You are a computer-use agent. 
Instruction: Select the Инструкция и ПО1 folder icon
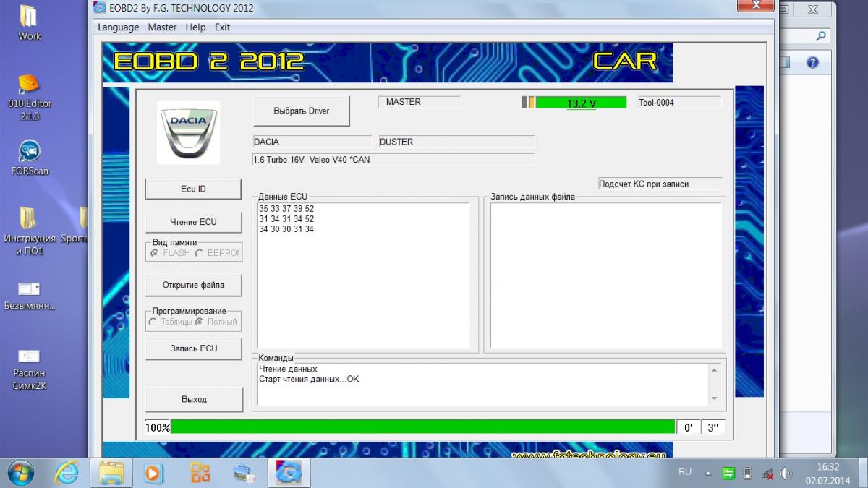[x=30, y=231]
